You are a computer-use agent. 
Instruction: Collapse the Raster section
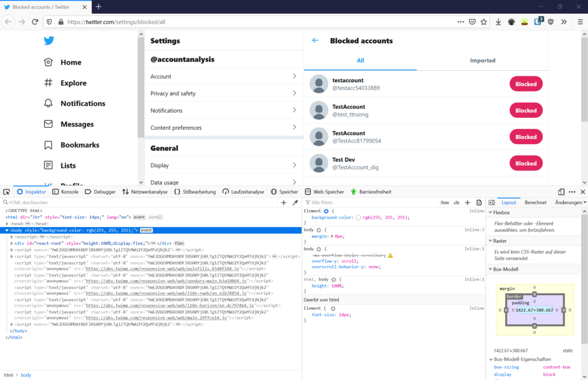click(x=490, y=241)
